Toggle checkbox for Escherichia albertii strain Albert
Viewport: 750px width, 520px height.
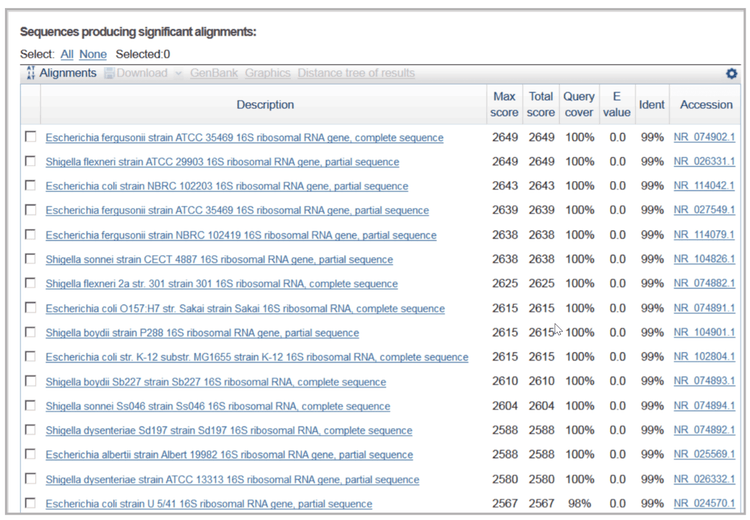[31, 454]
